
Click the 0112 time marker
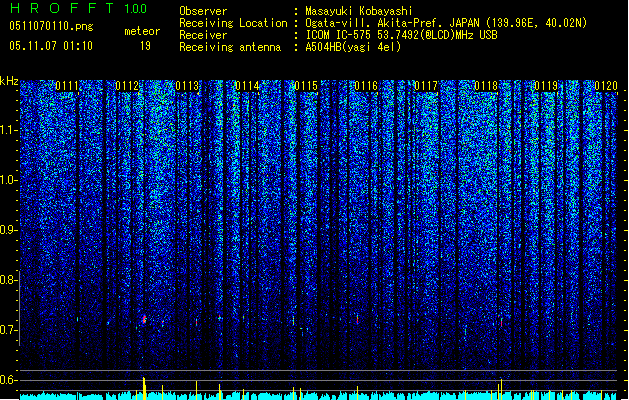coord(127,86)
